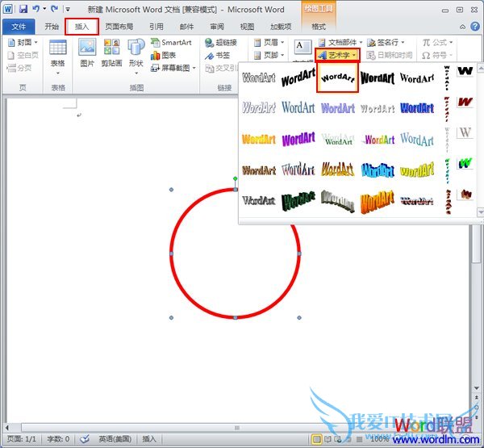484x448 pixels.
Task: Pick the solid purple WordArt style
Action: [298, 139]
